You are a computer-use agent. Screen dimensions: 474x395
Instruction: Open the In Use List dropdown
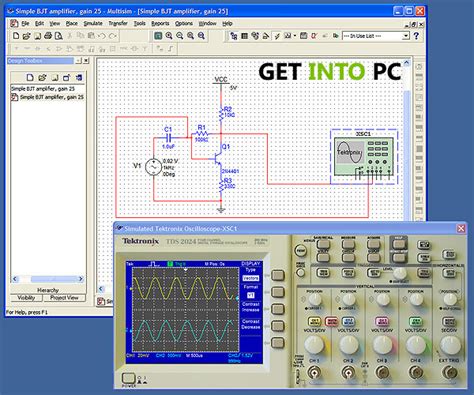pyautogui.click(x=406, y=36)
